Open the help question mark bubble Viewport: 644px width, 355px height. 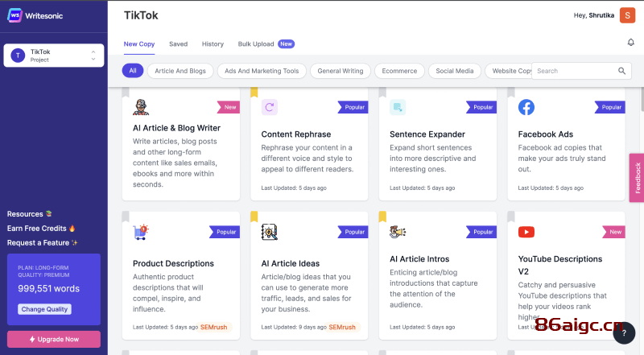coord(624,332)
